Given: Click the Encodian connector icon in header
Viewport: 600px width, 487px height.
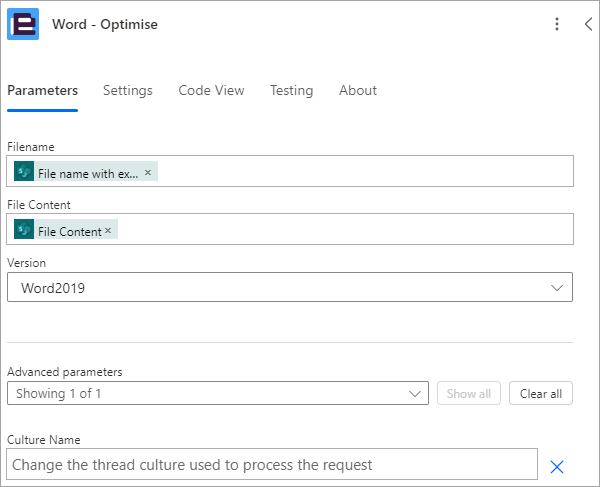Looking at the screenshot, I should pos(23,24).
